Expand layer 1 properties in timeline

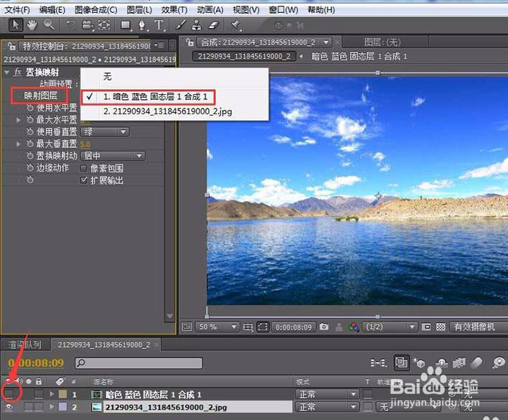click(52, 394)
